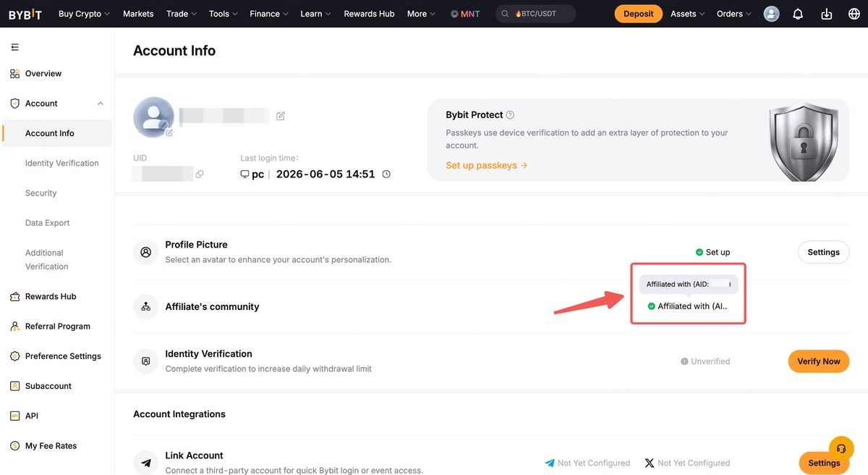Screen dimensions: 868x475
Task: Go to Identity Verification sidebar item
Action: [x=62, y=164]
